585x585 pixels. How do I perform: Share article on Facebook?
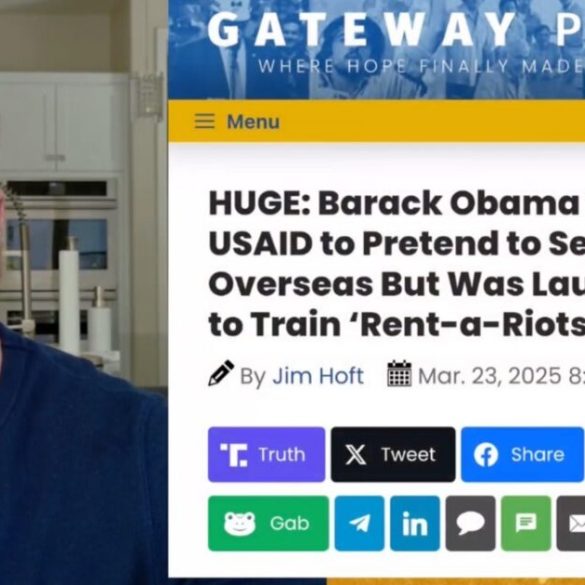pos(523,454)
